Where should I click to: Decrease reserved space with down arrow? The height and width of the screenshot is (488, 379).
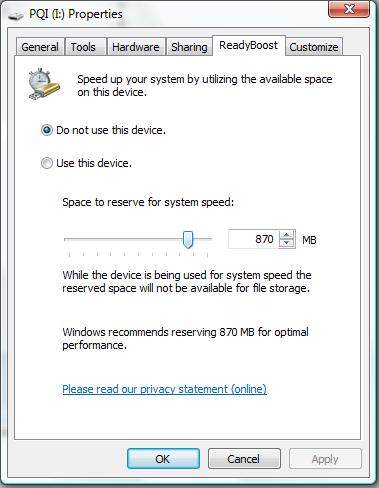point(286,243)
